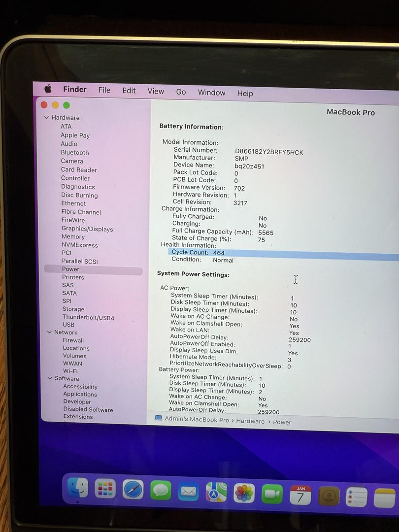Open Messages app in the Dock

coord(161,490)
